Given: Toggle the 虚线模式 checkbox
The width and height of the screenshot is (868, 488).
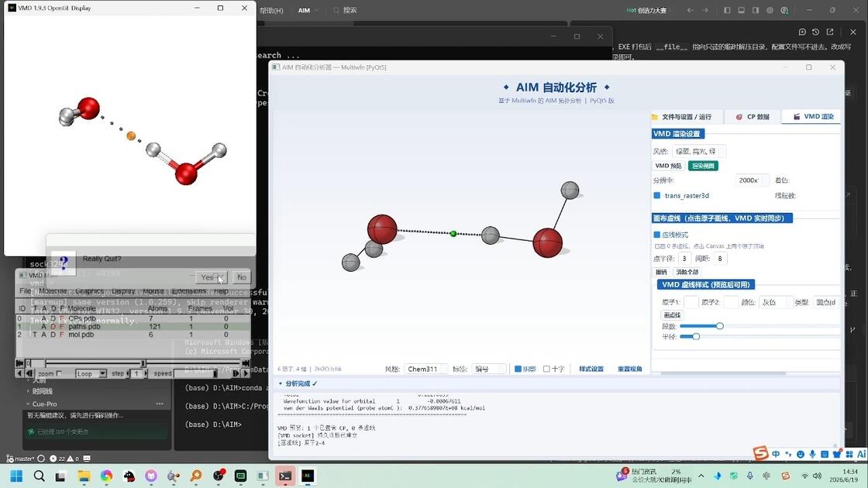Looking at the screenshot, I should (657, 235).
